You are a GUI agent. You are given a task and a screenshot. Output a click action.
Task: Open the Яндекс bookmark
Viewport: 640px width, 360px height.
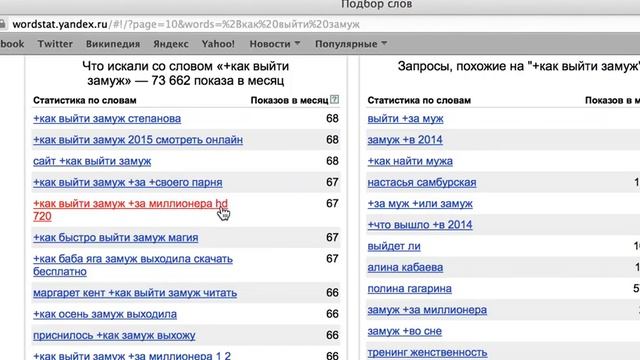171,44
